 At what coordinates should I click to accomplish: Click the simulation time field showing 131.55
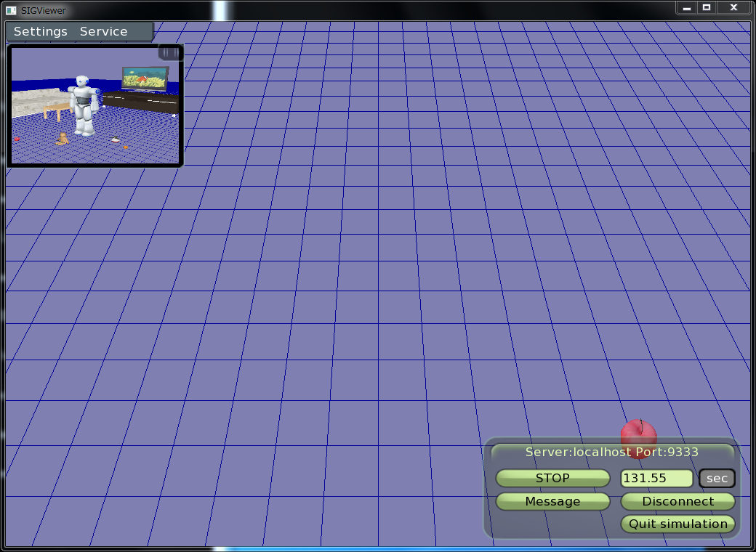point(656,478)
